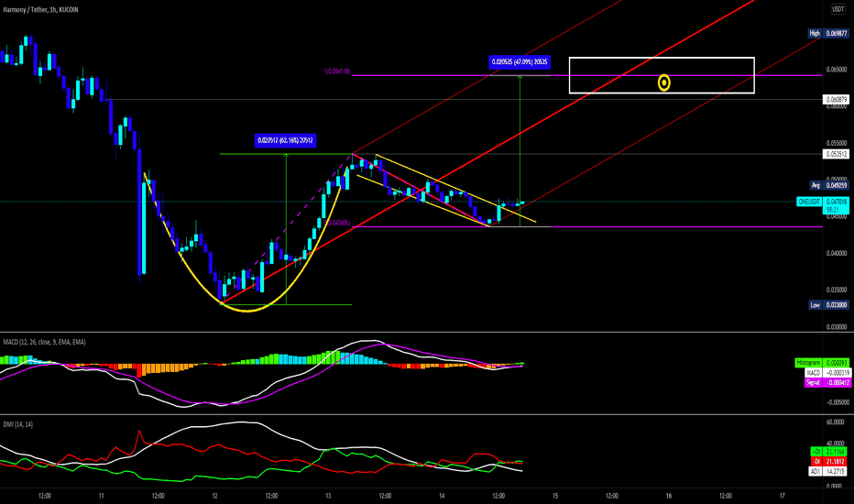Click the white ADX value label

829,471
